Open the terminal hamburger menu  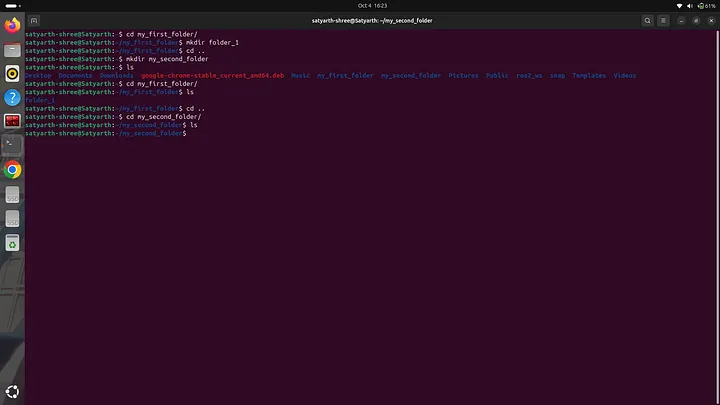[x=663, y=21]
